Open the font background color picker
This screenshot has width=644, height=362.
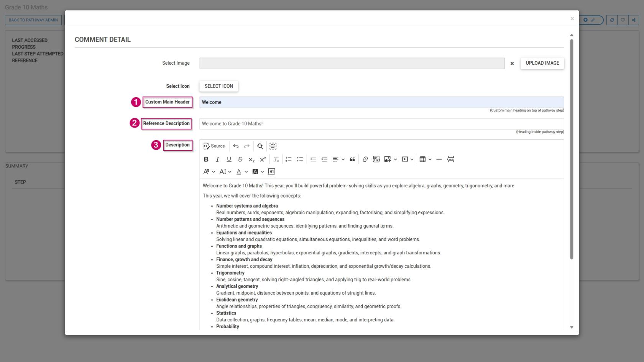258,172
